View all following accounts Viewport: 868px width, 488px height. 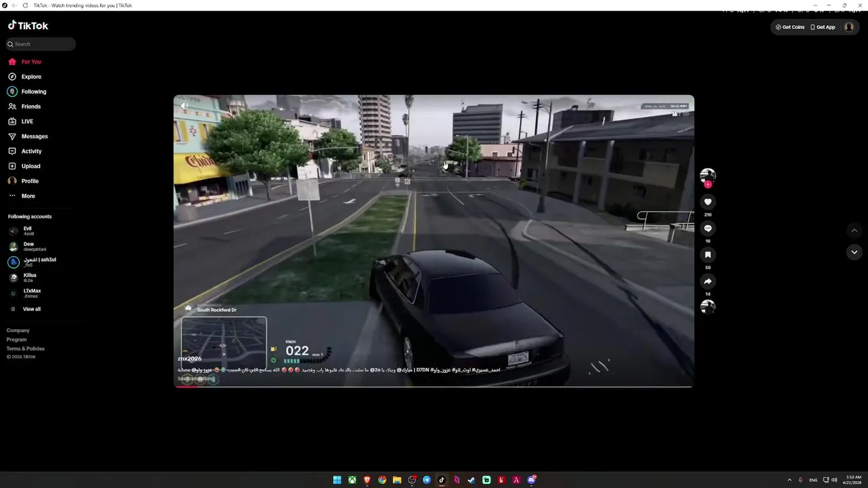[x=26, y=309]
